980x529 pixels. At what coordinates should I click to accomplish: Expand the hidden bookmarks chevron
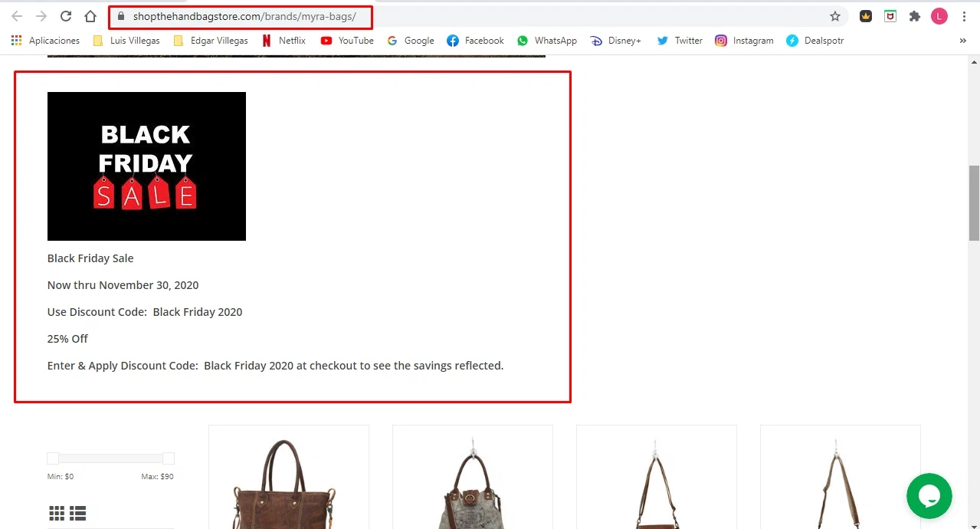[x=963, y=41]
